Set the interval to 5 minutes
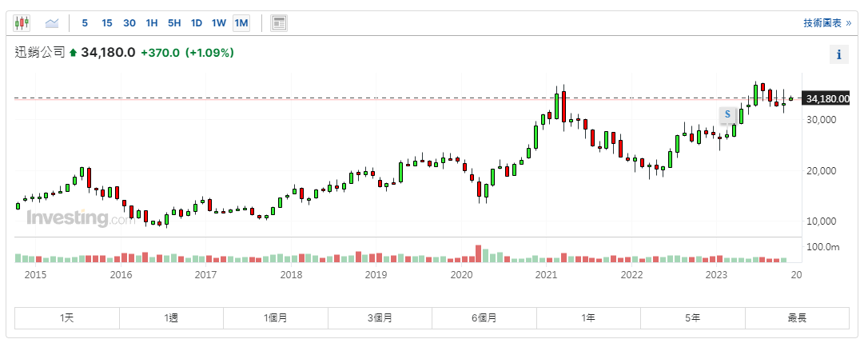This screenshot has height=355, width=868. [x=86, y=23]
